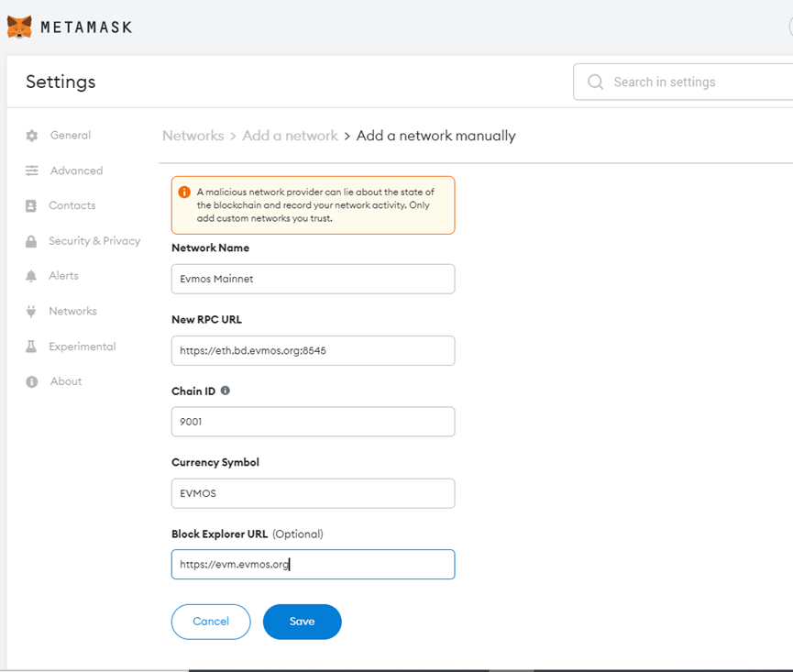Viewport: 793px width, 672px height.
Task: Cancel adding the network
Action: click(x=211, y=622)
